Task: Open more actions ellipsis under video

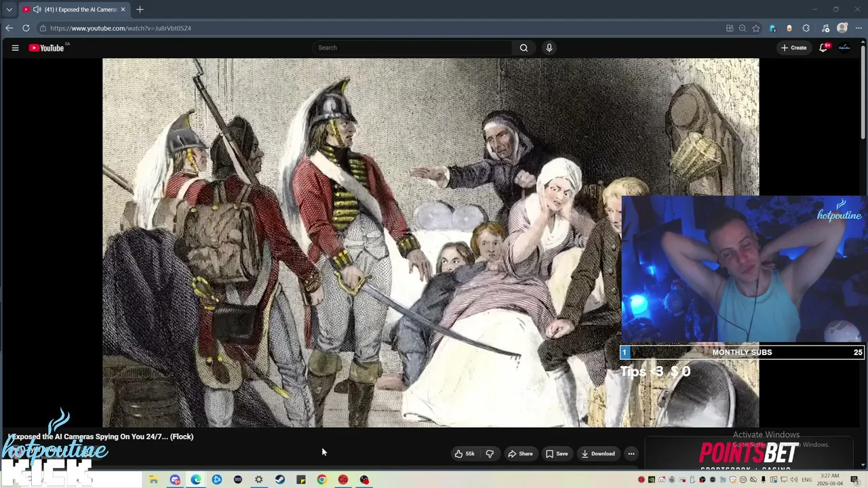Action: tap(631, 453)
